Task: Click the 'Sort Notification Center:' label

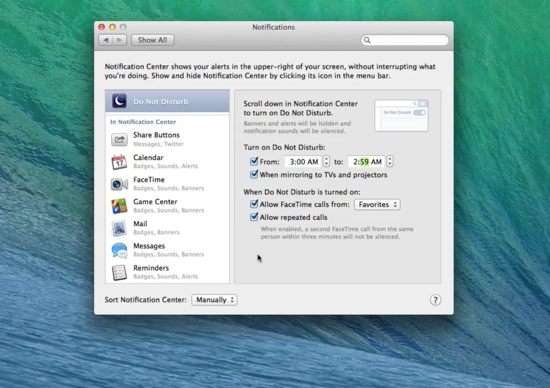Action: tap(146, 300)
